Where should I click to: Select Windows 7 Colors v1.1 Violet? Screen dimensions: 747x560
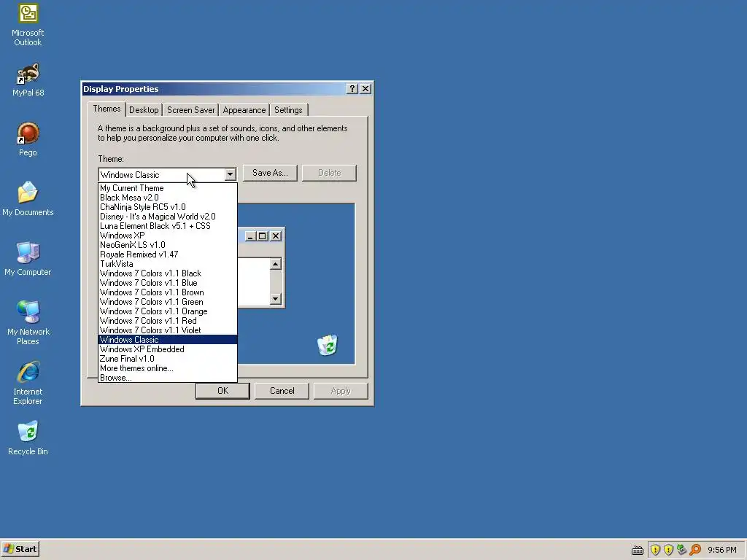168,330
